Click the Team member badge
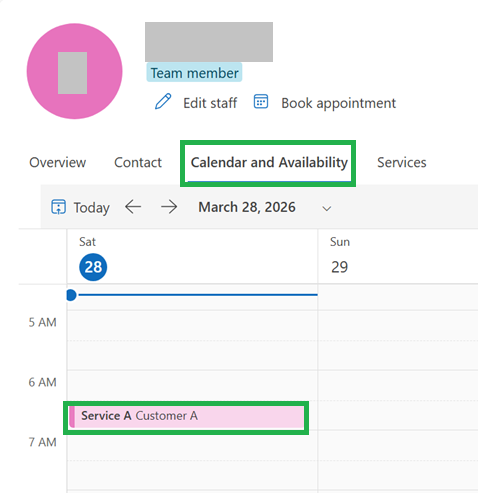Image resolution: width=478 pixels, height=493 pixels. (x=194, y=73)
